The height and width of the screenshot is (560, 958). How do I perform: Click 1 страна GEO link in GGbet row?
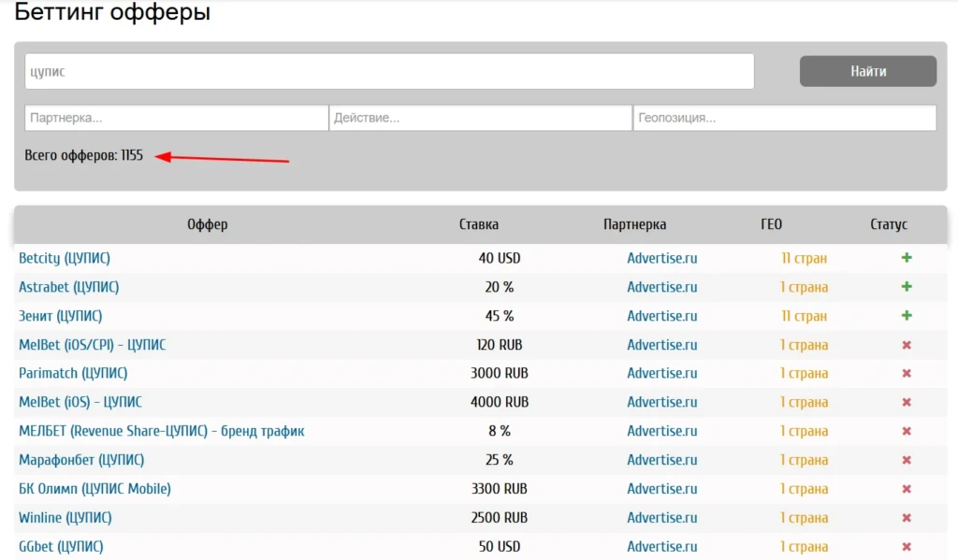tap(804, 547)
